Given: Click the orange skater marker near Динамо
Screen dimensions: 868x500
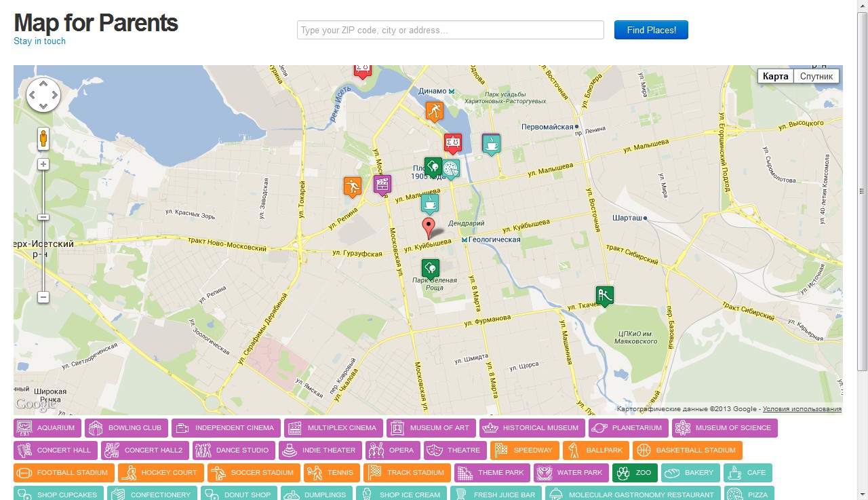Looking at the screenshot, I should [435, 111].
